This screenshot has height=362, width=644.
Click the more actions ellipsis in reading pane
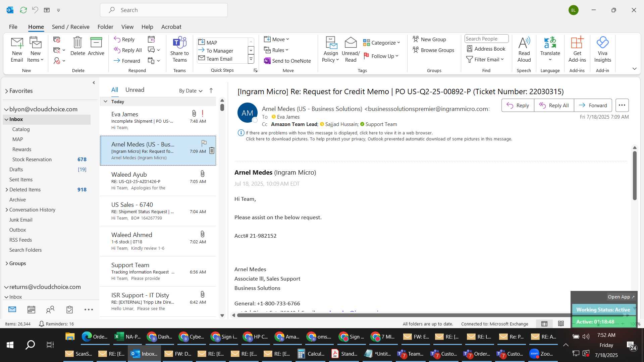[x=622, y=105]
